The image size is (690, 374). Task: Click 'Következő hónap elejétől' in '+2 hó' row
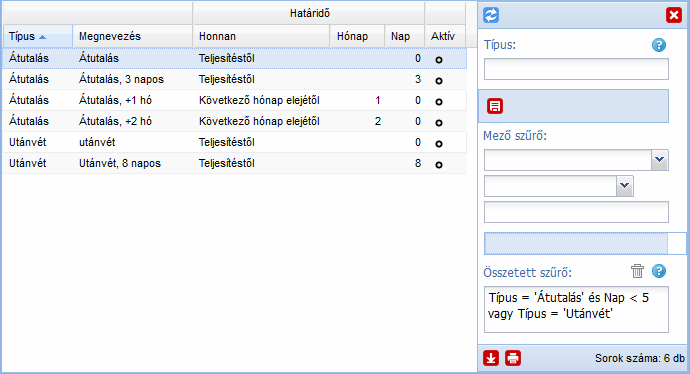(259, 121)
